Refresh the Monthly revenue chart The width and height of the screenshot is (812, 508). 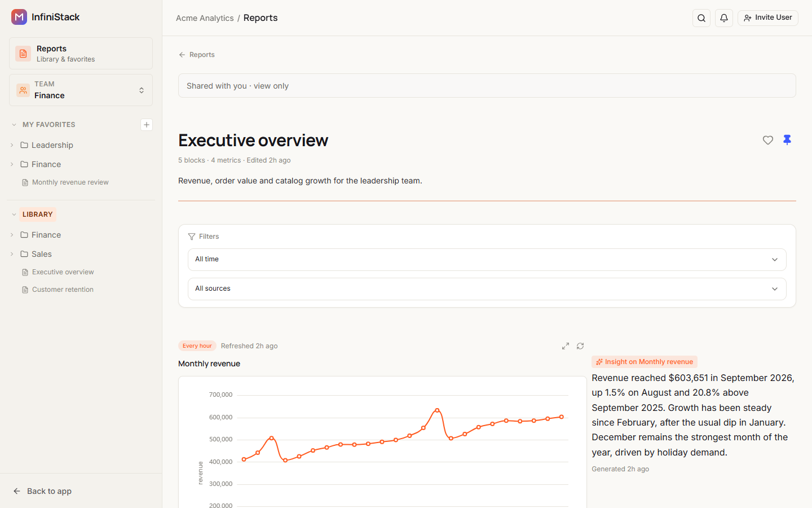click(x=580, y=346)
